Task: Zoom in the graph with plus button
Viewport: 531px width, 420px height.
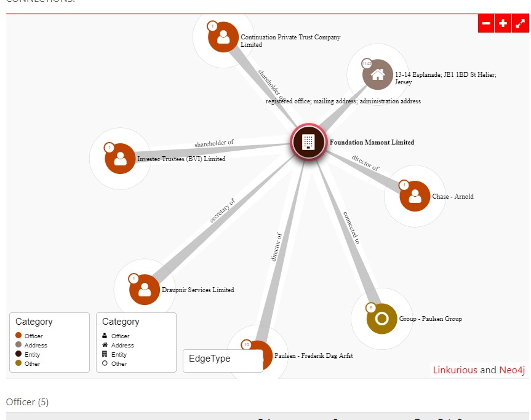Action: (x=503, y=23)
